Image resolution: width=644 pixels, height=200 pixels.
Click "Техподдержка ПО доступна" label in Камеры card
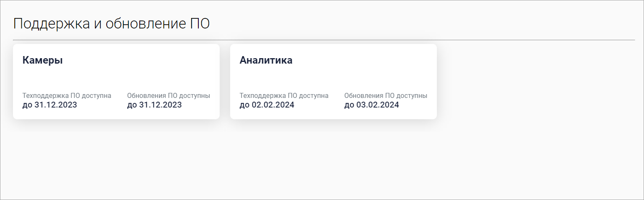point(67,95)
